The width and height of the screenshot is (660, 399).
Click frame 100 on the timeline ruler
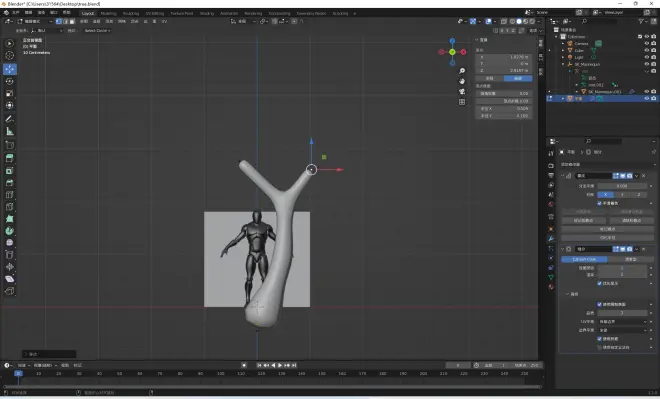click(221, 373)
